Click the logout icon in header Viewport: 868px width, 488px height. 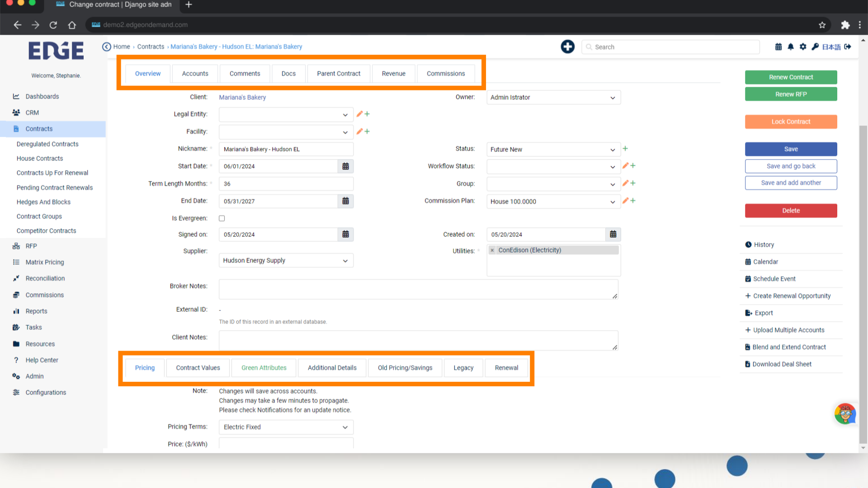click(848, 47)
